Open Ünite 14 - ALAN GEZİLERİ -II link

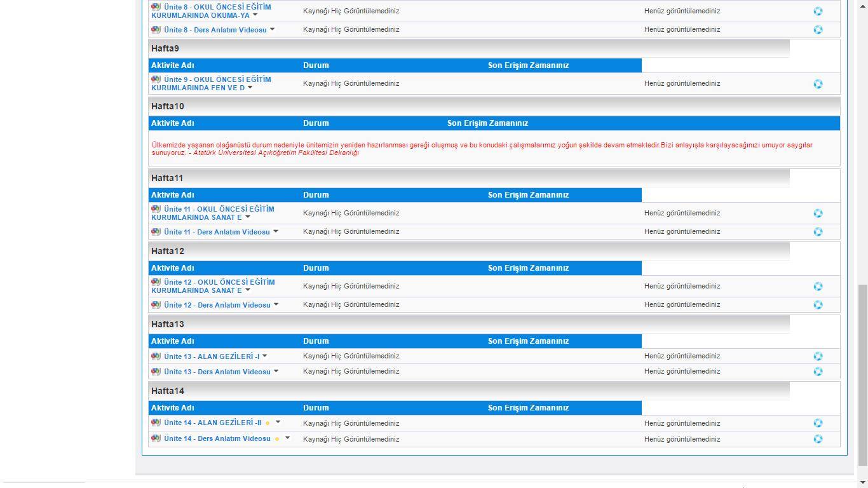point(212,423)
